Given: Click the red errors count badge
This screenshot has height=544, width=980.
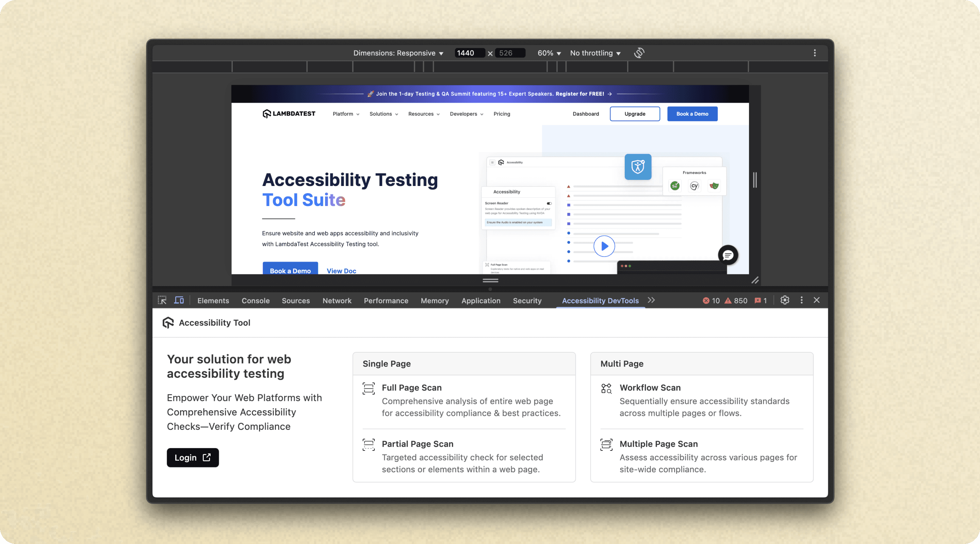Looking at the screenshot, I should pyautogui.click(x=710, y=301).
